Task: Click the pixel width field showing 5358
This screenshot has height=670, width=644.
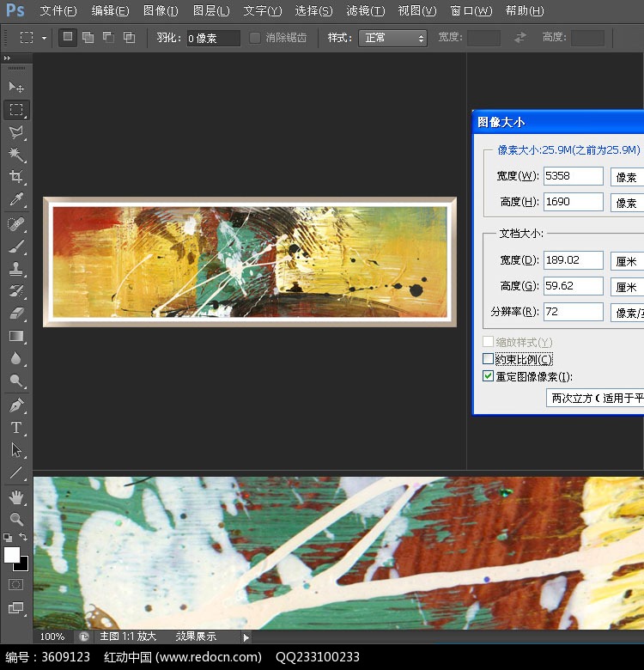Action: point(573,176)
